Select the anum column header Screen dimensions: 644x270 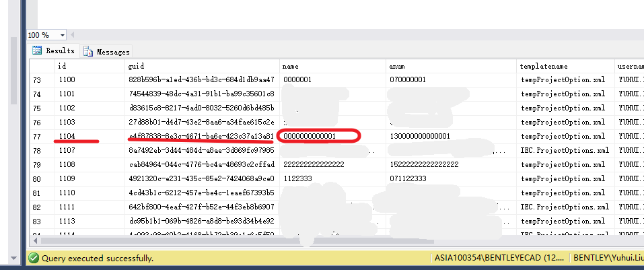[452, 66]
